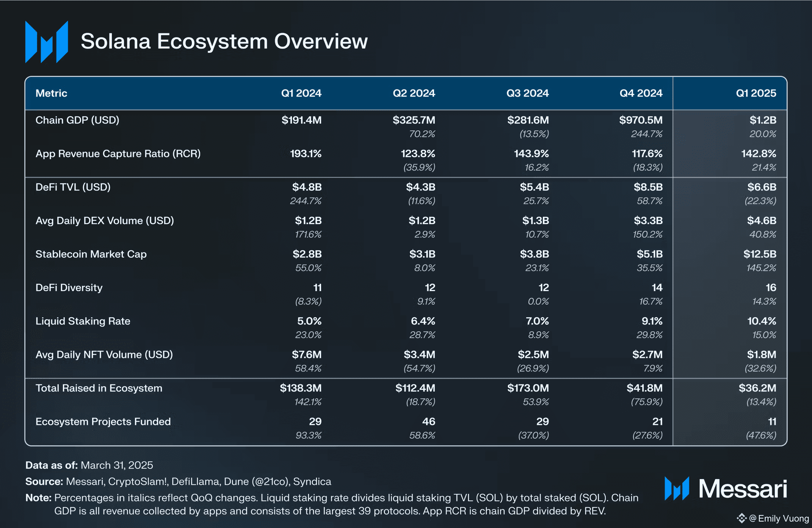
Task: Click the Q3 2024 column header
Action: point(527,93)
